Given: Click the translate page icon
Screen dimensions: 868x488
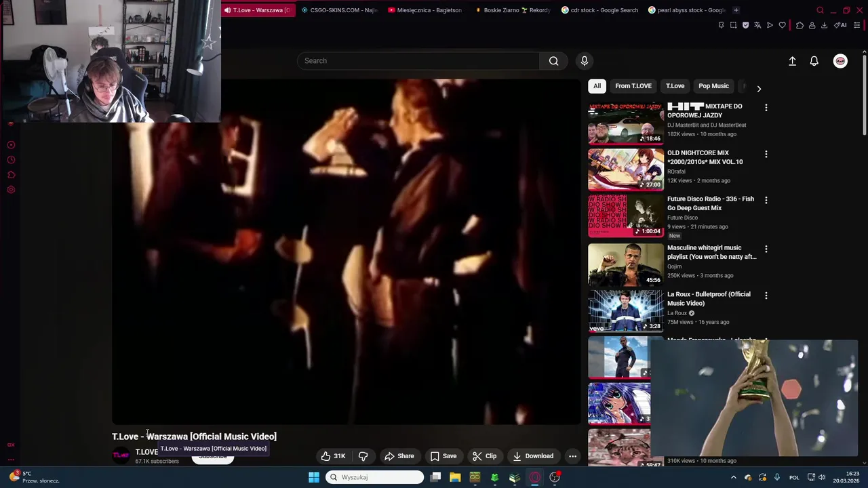Looking at the screenshot, I should [x=757, y=25].
